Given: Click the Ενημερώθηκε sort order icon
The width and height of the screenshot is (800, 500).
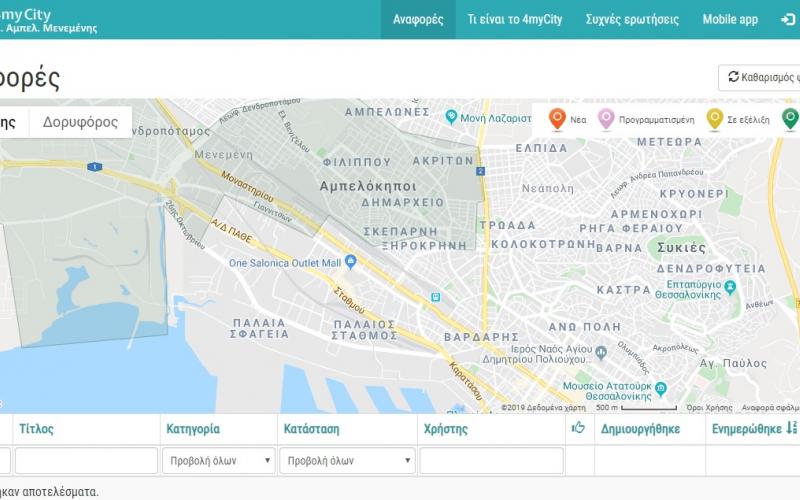Looking at the screenshot, I should point(791,428).
